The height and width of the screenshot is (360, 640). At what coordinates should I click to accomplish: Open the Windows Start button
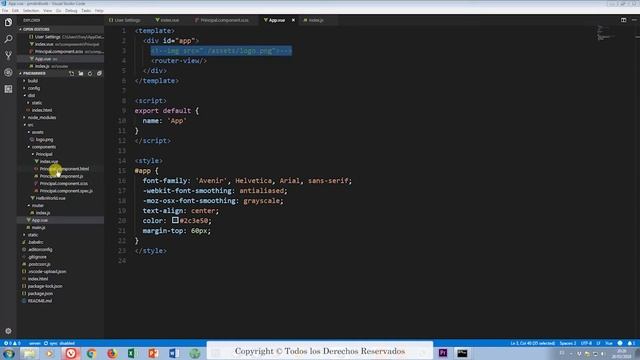pos(9,353)
